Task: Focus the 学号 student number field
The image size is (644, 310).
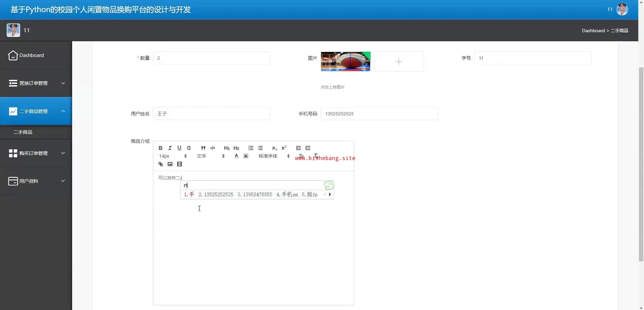Action: point(533,58)
